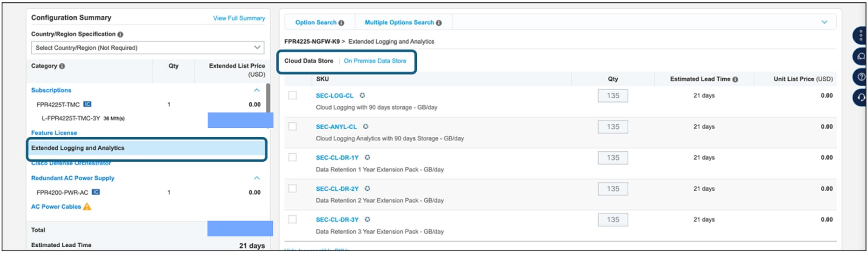This screenshot has width=868, height=253.
Task: Click the FPR4225T-TMC subscription row text
Action: [58, 105]
